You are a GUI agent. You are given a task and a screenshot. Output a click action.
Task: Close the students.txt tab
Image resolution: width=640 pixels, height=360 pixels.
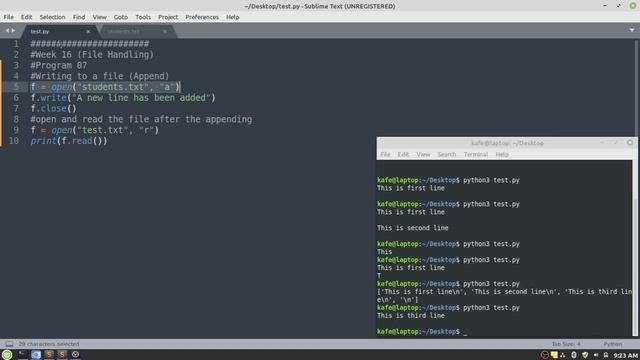tap(165, 31)
